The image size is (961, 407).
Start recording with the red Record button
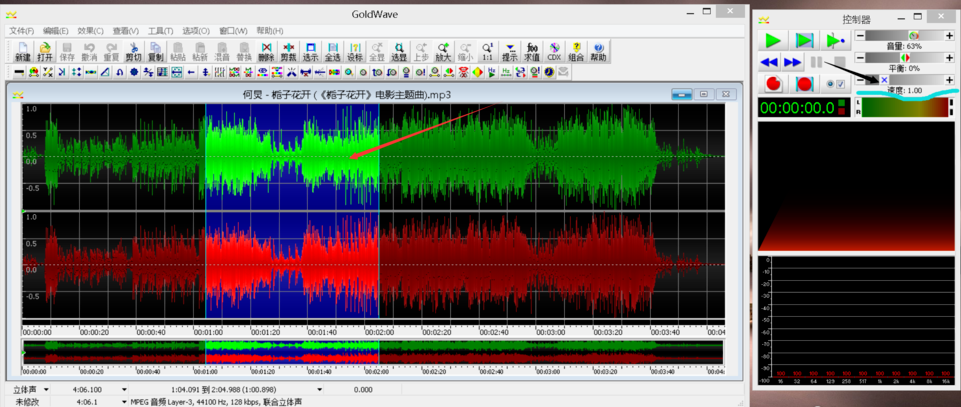pos(772,84)
